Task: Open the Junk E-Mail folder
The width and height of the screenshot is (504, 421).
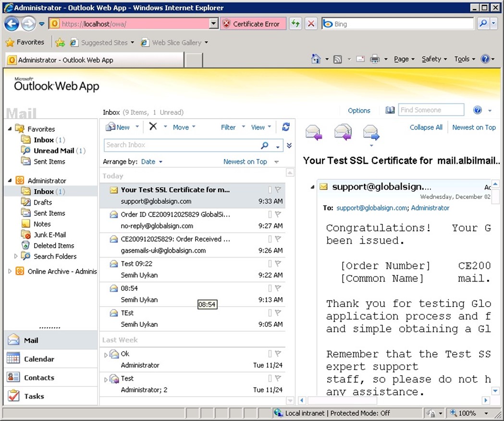Action: (49, 235)
